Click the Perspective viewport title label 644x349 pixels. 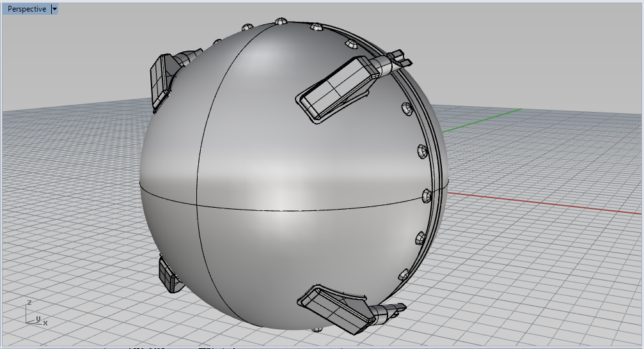[27, 9]
